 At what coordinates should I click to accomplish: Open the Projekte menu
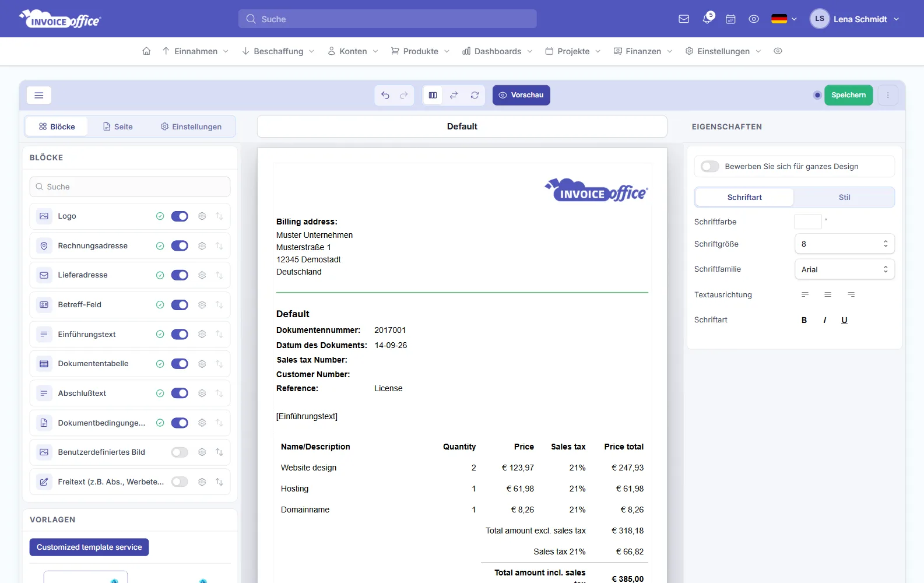pyautogui.click(x=573, y=51)
